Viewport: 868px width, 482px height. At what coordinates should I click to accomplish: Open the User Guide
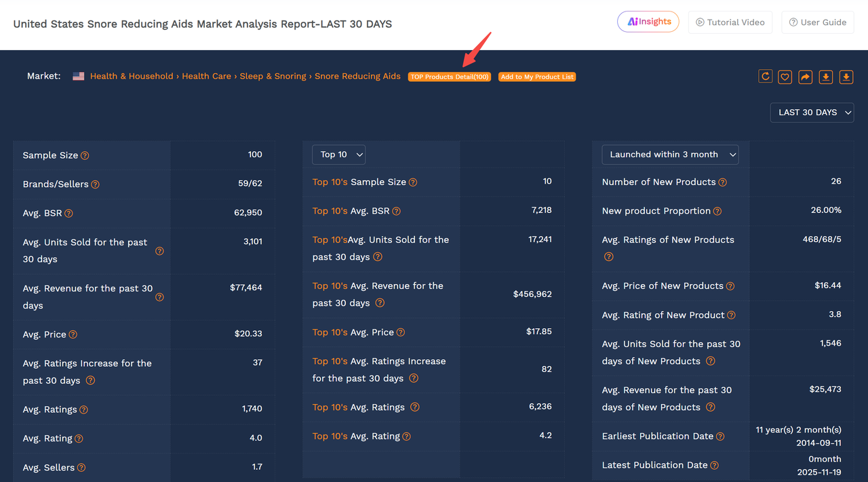pyautogui.click(x=818, y=22)
